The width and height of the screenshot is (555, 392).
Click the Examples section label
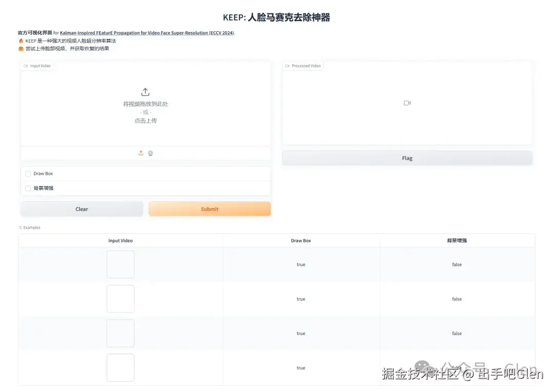pyautogui.click(x=29, y=228)
